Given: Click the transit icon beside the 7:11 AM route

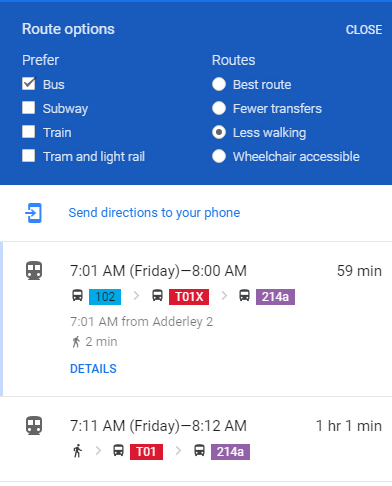Looking at the screenshot, I should [x=34, y=425].
